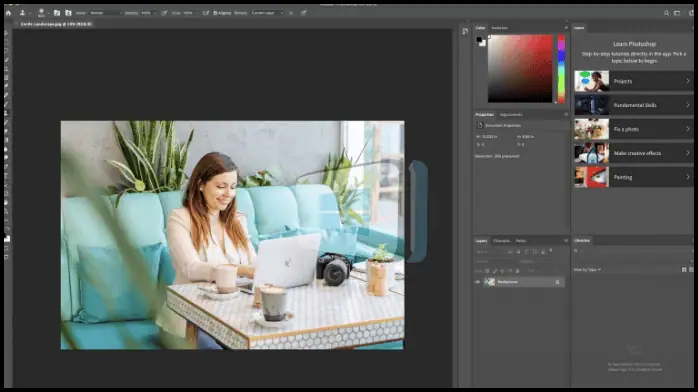
Task: Toggle ignore adjustment layers icon
Action: 291,13
